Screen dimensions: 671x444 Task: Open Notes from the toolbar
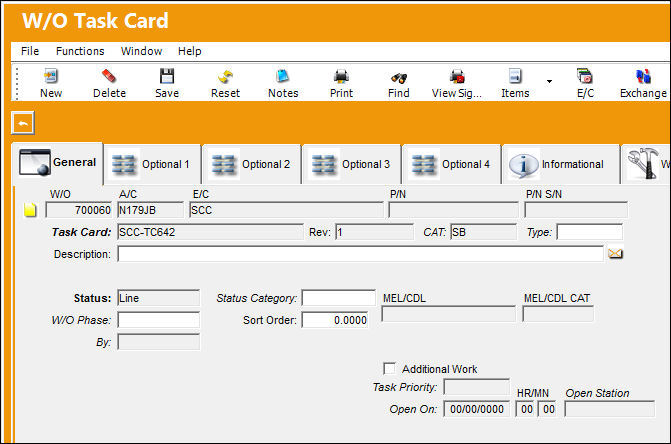[283, 77]
